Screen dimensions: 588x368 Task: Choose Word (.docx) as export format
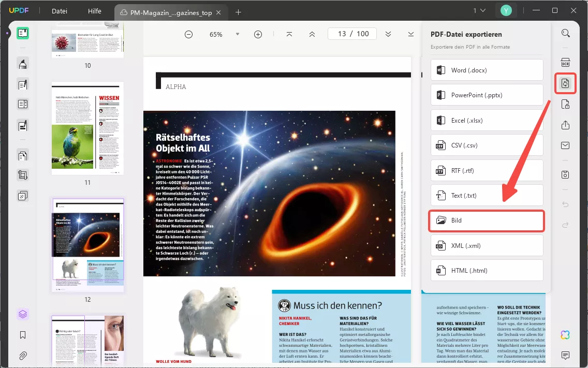(x=486, y=70)
